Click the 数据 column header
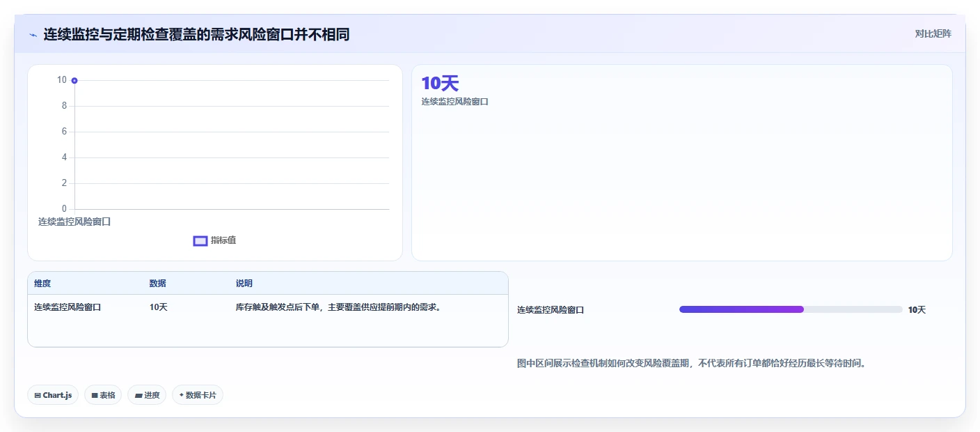The image size is (980, 432). (157, 284)
